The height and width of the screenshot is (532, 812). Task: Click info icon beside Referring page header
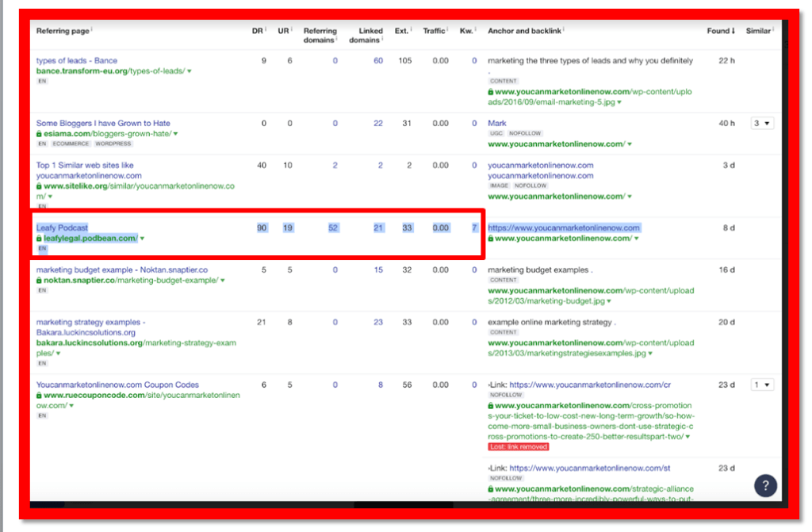[91, 29]
